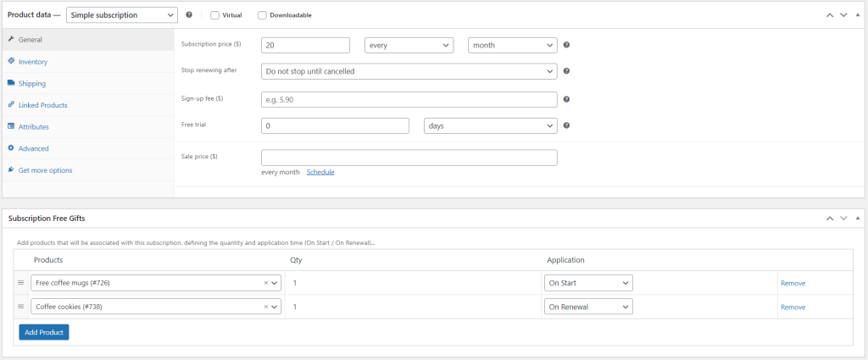Viewport: 868px width, 360px height.
Task: Focus the Sign-up fee input field
Action: pyautogui.click(x=409, y=99)
